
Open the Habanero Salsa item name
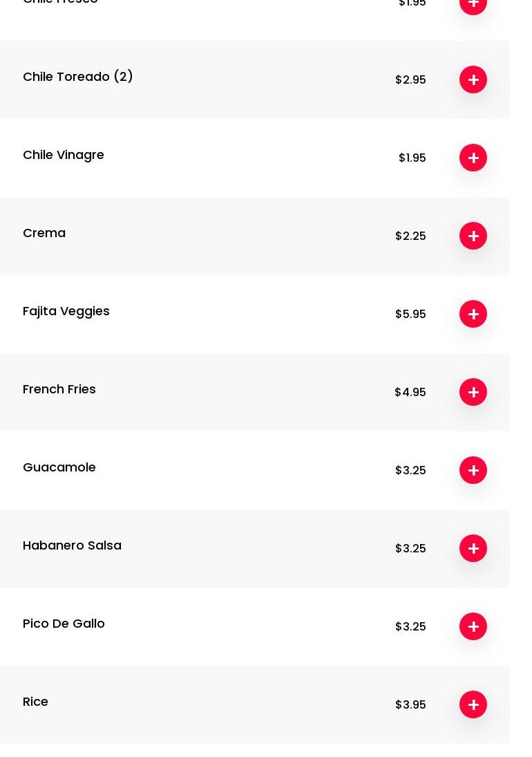pyautogui.click(x=72, y=545)
